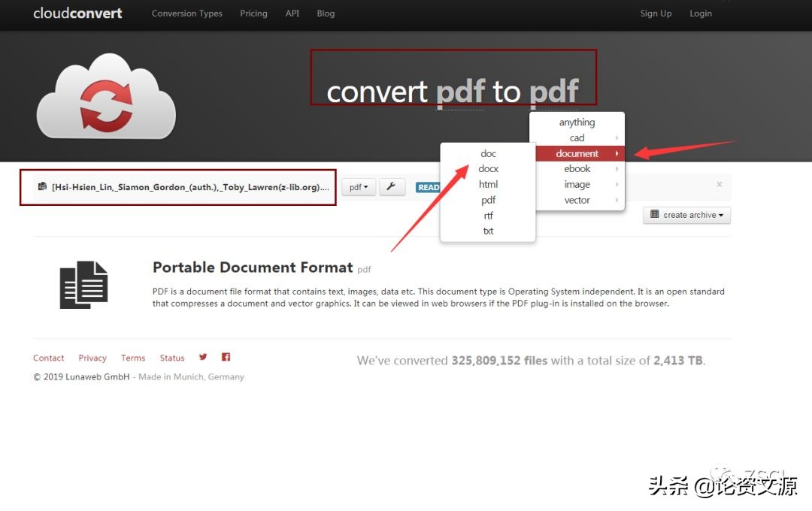Screen dimensions: 812x511
Task: Open Conversion Types page
Action: (187, 14)
